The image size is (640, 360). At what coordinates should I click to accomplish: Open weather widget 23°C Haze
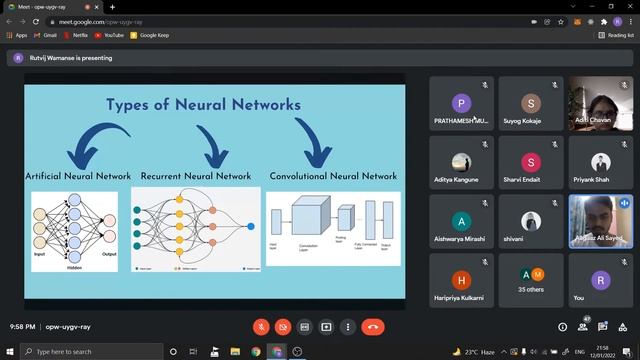point(474,352)
